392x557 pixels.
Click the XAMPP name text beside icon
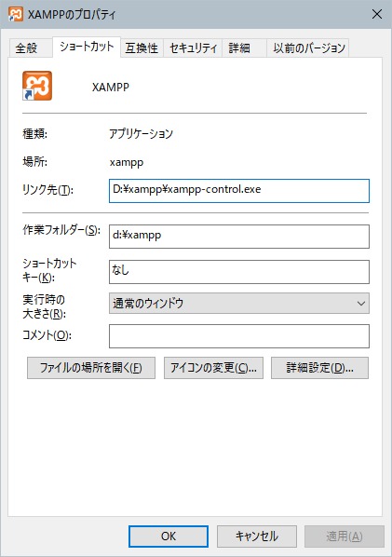[x=111, y=87]
